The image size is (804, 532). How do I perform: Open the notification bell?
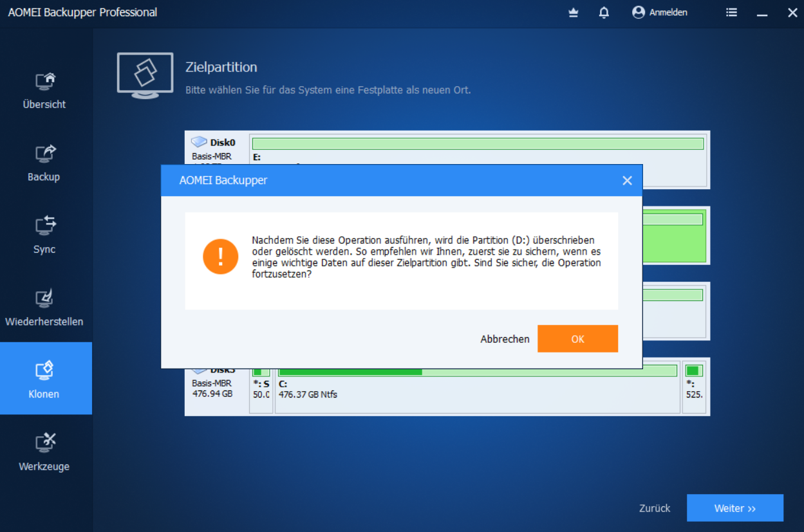pos(604,12)
